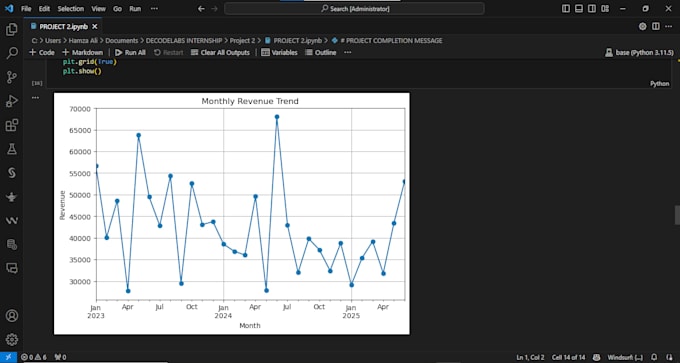Open the Go menu

point(118,9)
